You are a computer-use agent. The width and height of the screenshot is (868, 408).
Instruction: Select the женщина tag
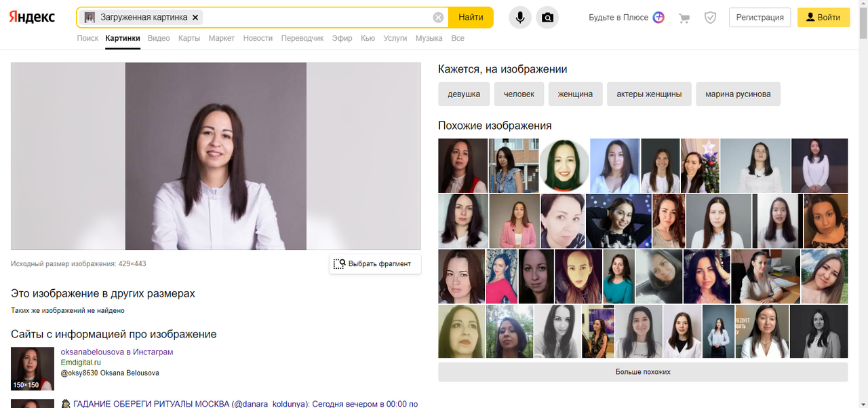tap(575, 94)
